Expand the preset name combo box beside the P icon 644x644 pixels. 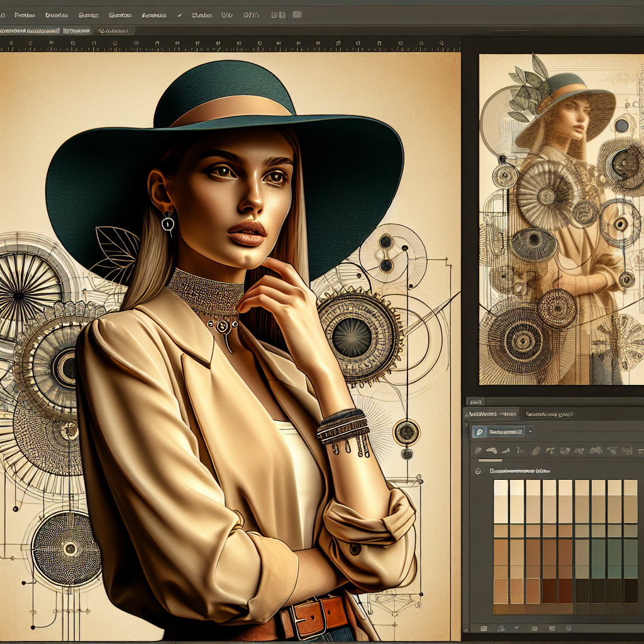[506, 432]
